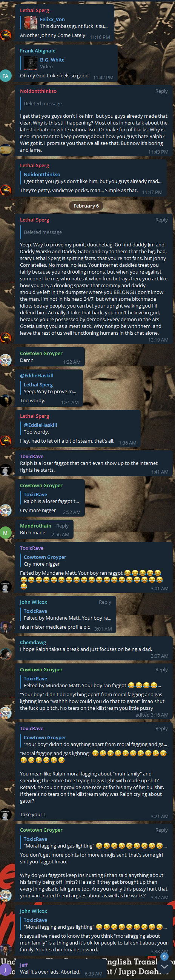This screenshot has width=175, height=980.
Task: Open B.G. White video thumbnail in quote
Action: [x=31, y=63]
